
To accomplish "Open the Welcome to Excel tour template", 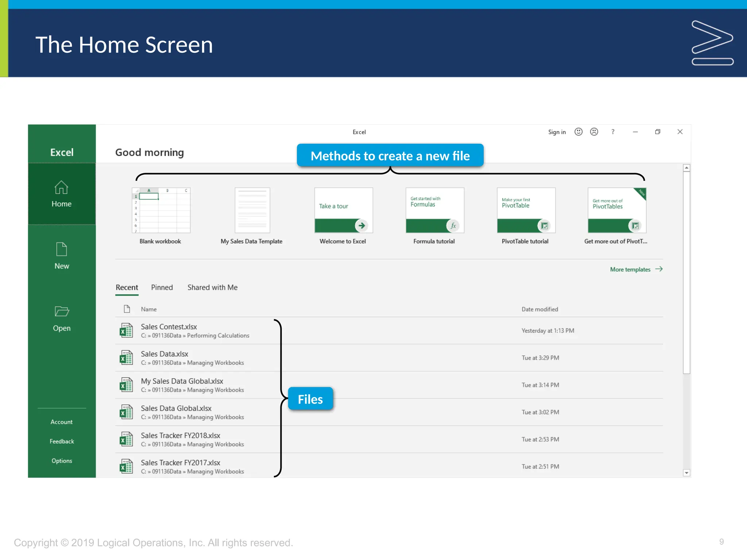I will (343, 216).
